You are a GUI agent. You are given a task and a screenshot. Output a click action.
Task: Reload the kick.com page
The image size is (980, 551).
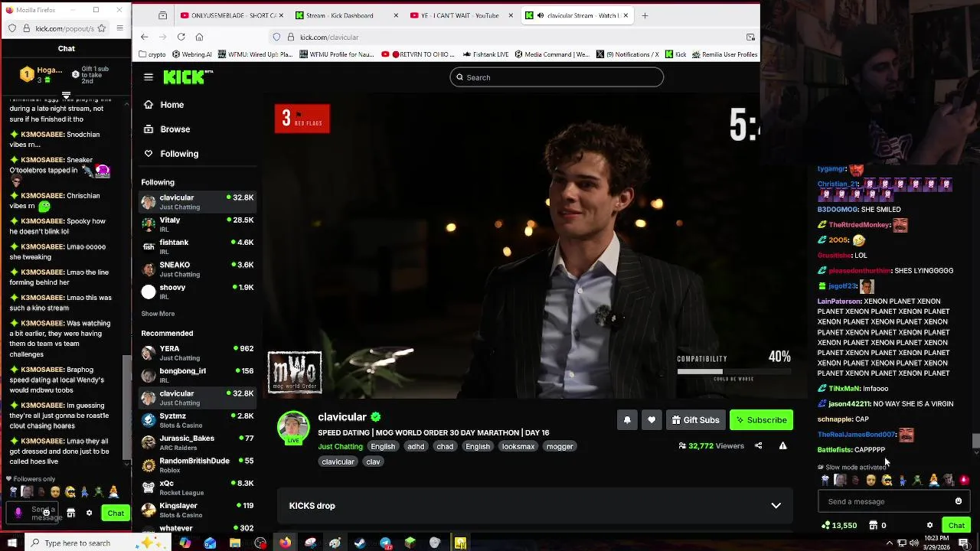[x=181, y=37]
